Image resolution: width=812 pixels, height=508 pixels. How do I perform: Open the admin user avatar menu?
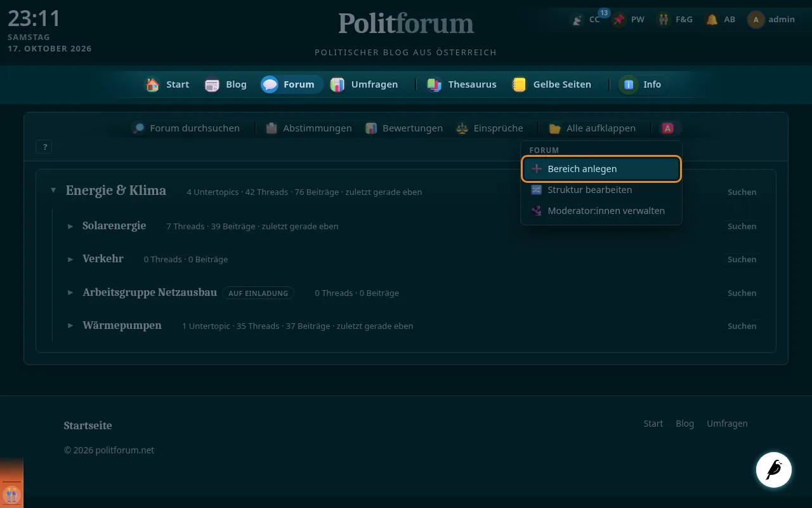771,20
